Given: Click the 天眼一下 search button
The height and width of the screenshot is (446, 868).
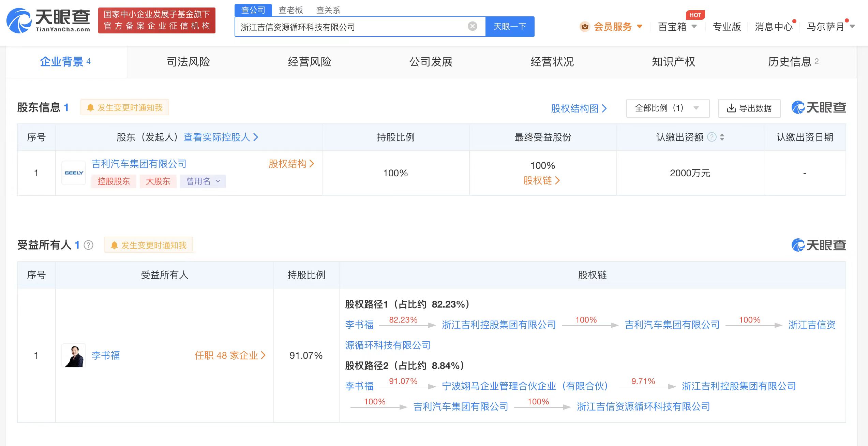Looking at the screenshot, I should click(x=510, y=26).
